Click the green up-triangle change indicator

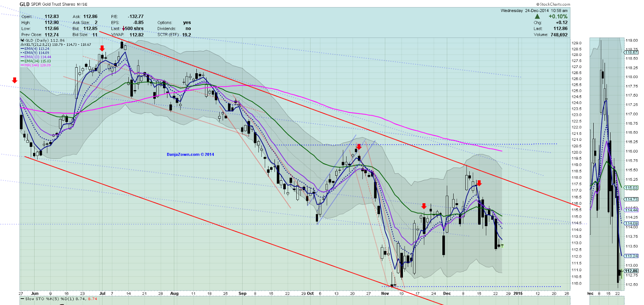pyautogui.click(x=537, y=16)
